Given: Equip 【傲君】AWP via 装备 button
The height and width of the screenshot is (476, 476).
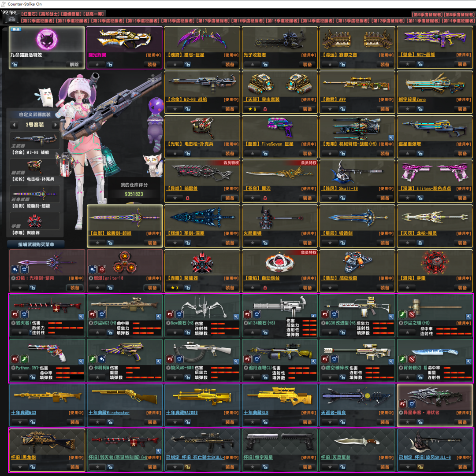Looking at the screenshot, I should pyautogui.click(x=385, y=109).
